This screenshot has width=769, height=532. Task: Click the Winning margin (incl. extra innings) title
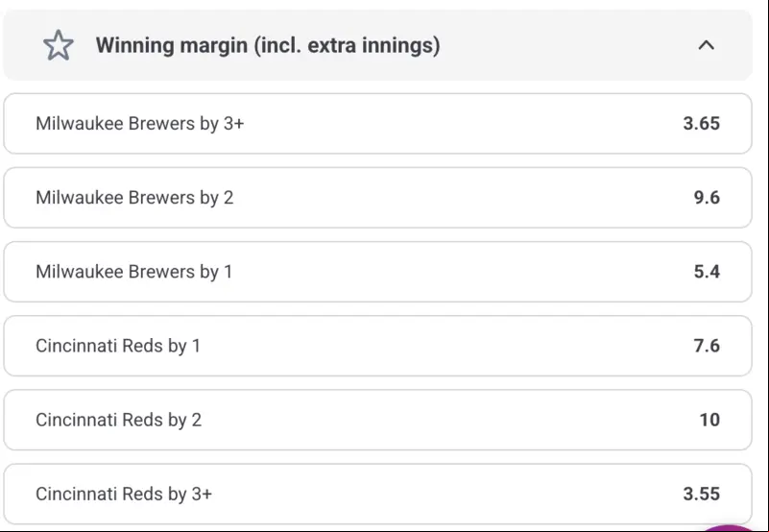268,45
